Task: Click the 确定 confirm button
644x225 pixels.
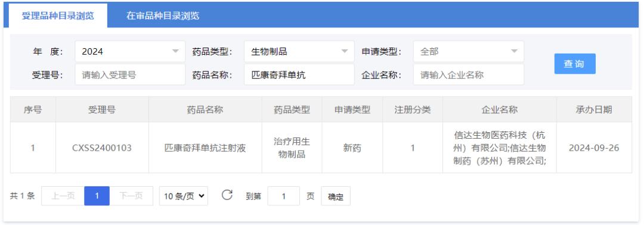Action: click(x=336, y=196)
